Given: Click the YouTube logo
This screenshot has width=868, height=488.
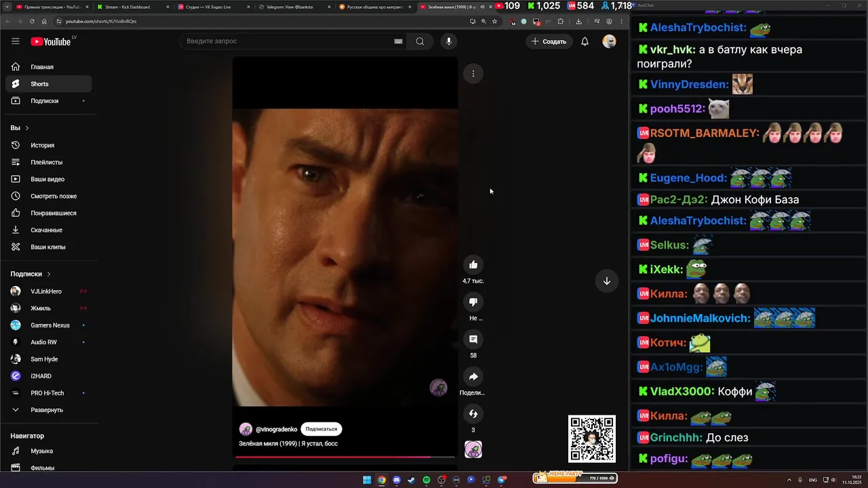Looking at the screenshot, I should (51, 41).
